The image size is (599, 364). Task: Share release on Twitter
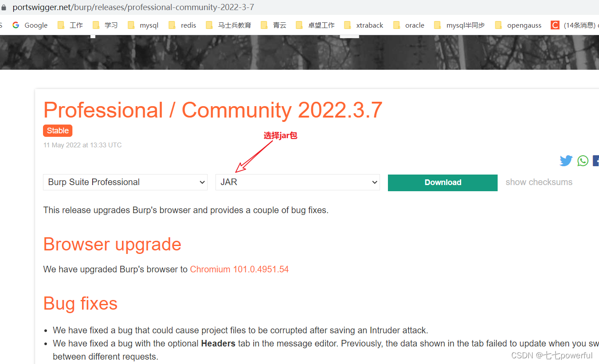coord(566,161)
